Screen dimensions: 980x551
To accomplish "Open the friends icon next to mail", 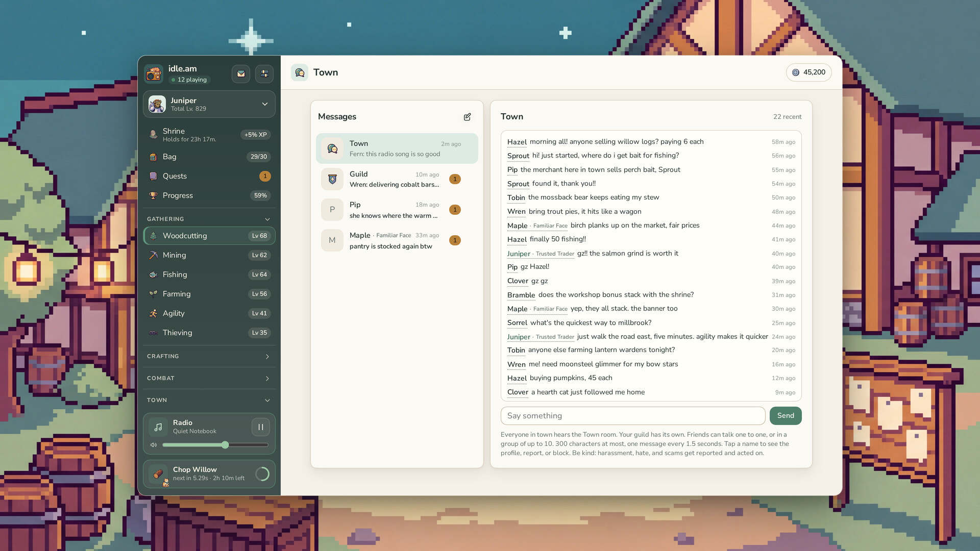I will point(264,73).
